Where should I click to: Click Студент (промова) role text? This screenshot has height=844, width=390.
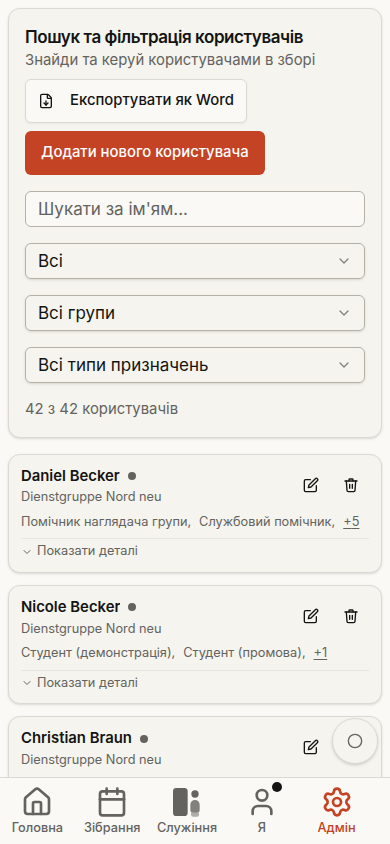[244, 653]
